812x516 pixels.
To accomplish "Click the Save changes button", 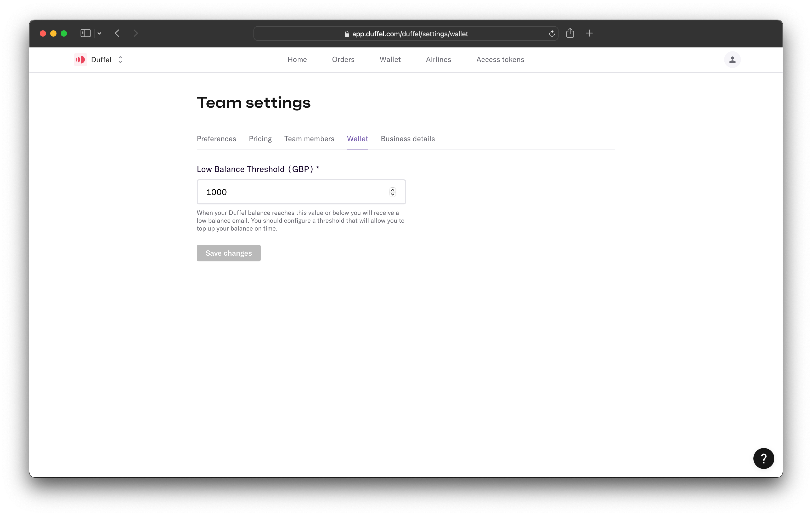I will click(228, 253).
